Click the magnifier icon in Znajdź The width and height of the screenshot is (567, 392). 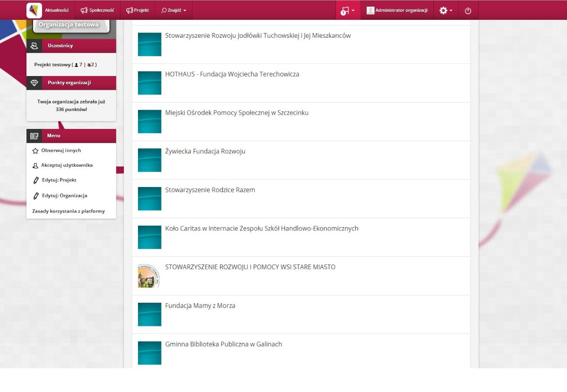(164, 10)
